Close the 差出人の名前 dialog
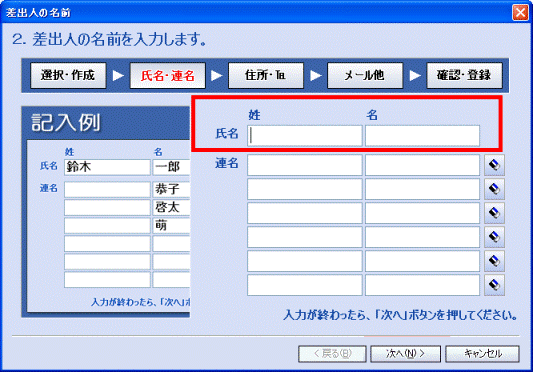 pos(520,13)
